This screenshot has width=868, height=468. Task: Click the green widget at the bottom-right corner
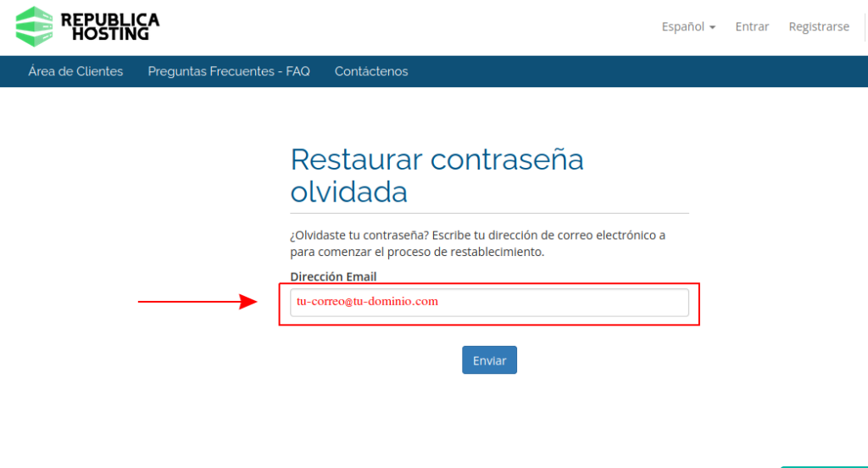(822, 465)
